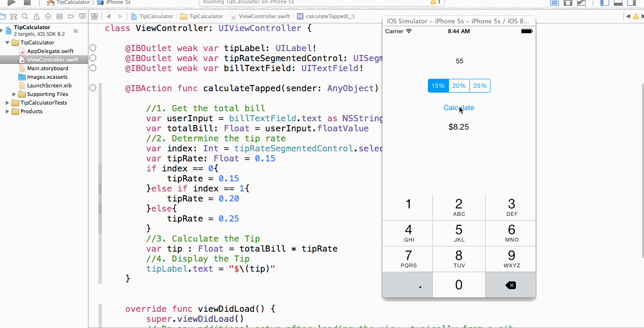Open the Issue navigator triangle icon
This screenshot has height=328, width=644.
pyautogui.click(x=37, y=17)
